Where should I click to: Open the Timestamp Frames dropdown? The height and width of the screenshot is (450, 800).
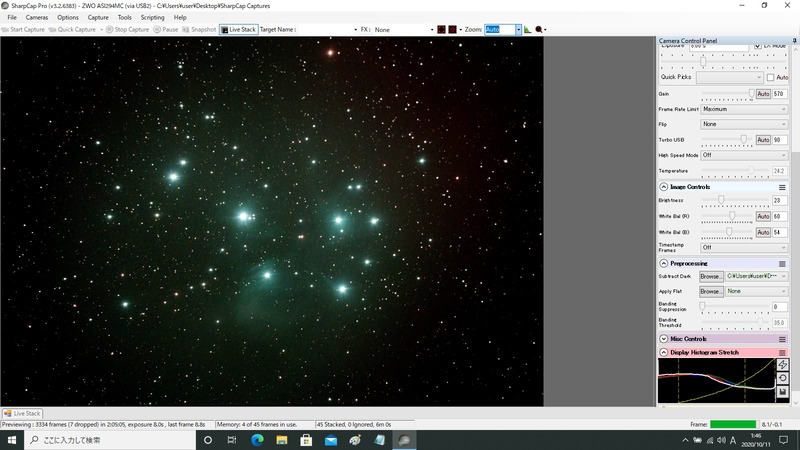[744, 247]
